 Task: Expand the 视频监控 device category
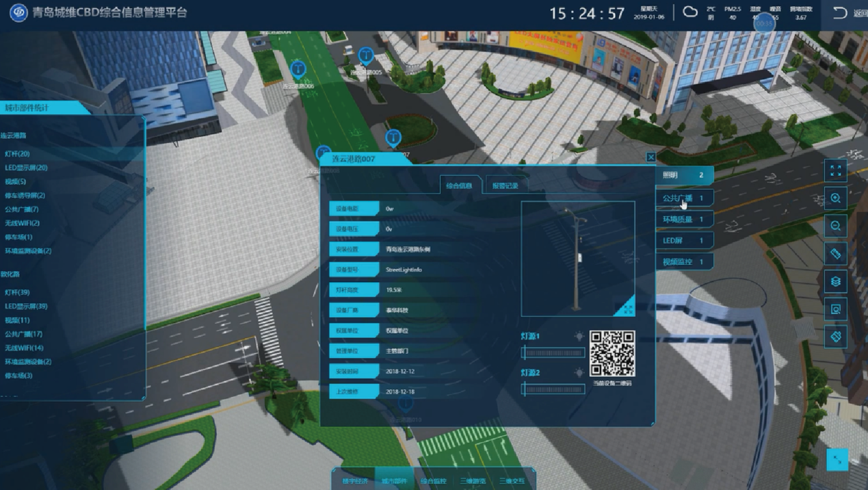click(683, 261)
